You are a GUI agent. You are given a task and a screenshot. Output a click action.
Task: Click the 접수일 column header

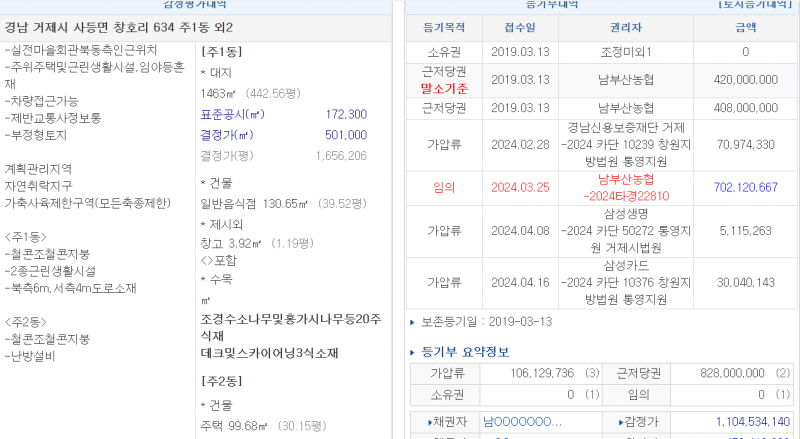pos(519,24)
